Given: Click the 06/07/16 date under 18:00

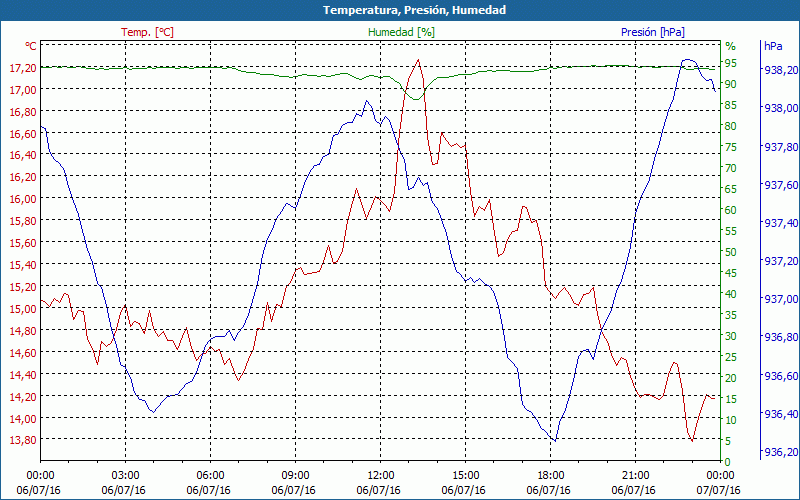Looking at the screenshot, I should [x=548, y=490].
